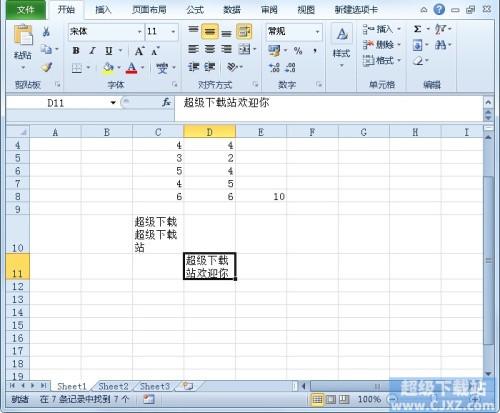This screenshot has height=413, width=500.
Task: Click the Increase Indent icon
Action: click(x=210, y=67)
